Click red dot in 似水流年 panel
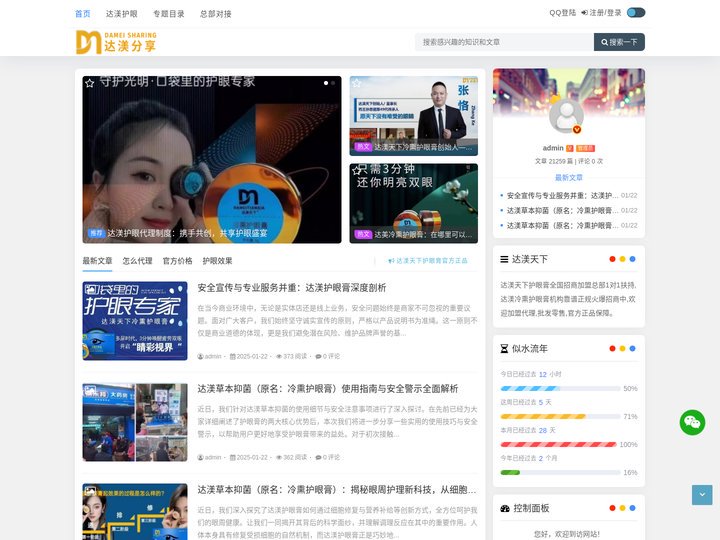 [x=612, y=349]
